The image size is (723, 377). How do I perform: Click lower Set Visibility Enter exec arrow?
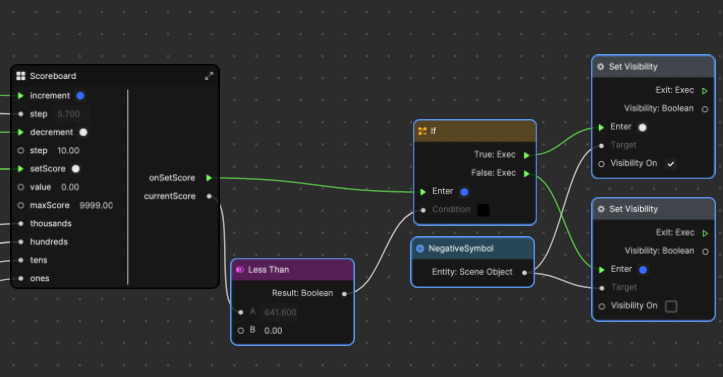[602, 270]
